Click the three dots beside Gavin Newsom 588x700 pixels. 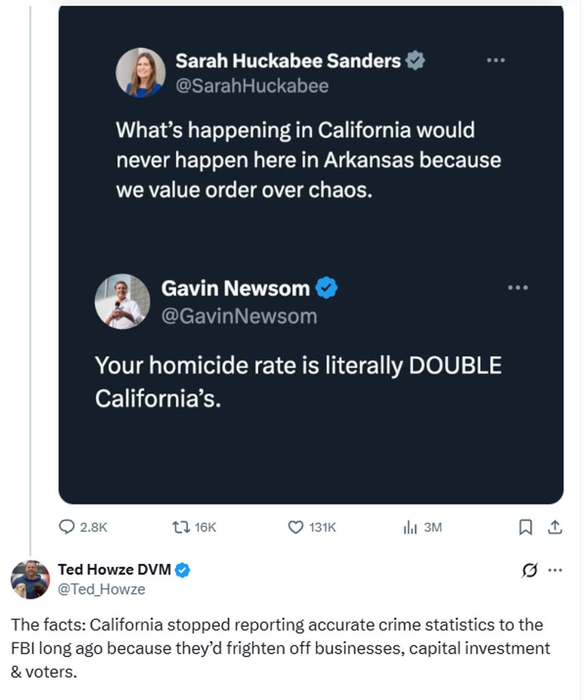point(518,288)
